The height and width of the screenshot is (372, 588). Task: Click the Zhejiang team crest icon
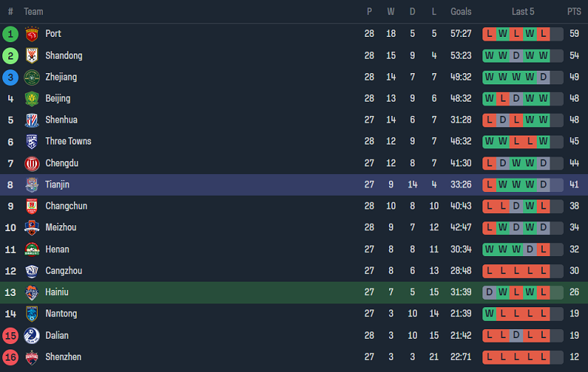tap(32, 77)
